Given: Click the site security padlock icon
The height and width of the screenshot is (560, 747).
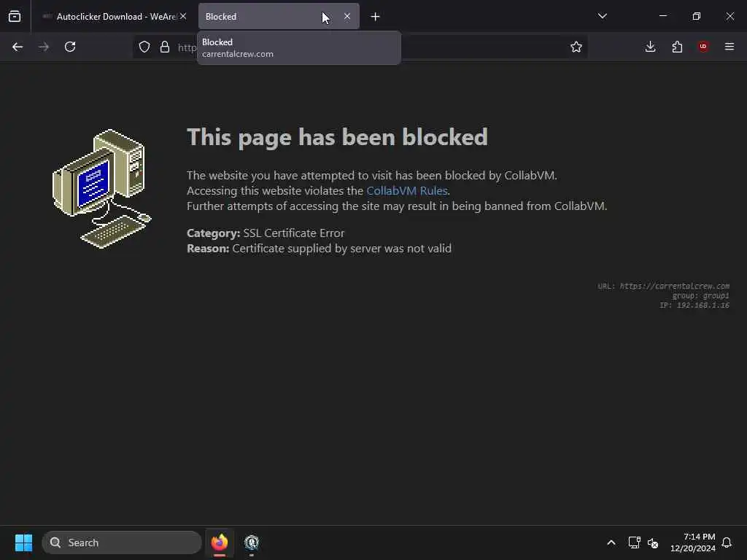Looking at the screenshot, I should [x=165, y=47].
